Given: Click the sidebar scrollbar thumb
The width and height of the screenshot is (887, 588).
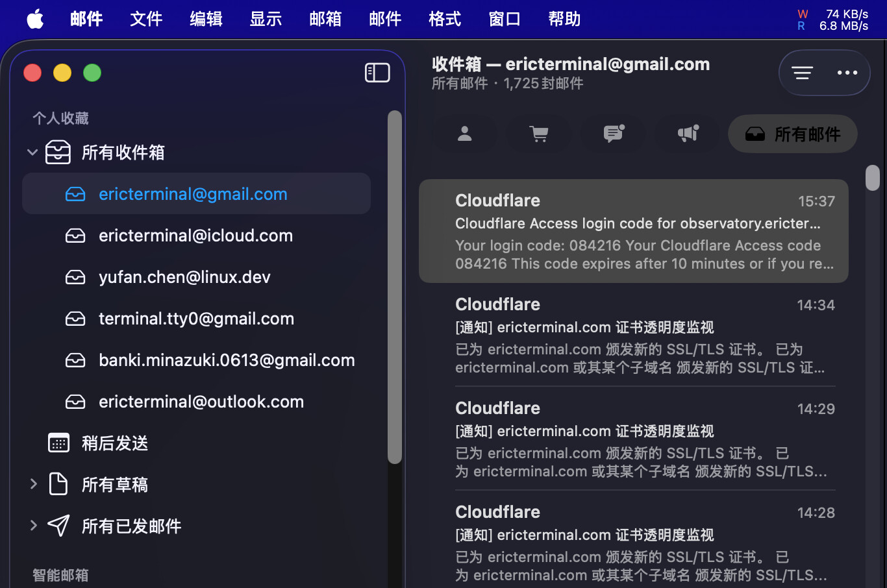Looking at the screenshot, I should pyautogui.click(x=395, y=287).
